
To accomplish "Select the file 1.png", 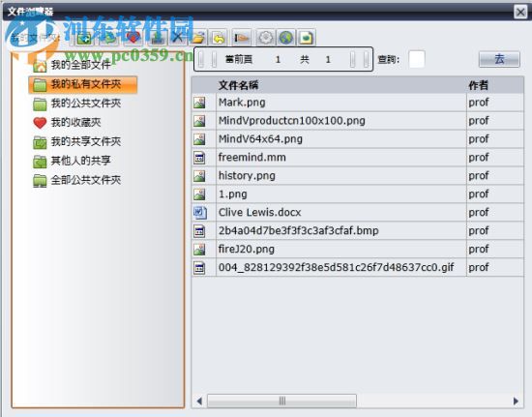I will pyautogui.click(x=233, y=194).
